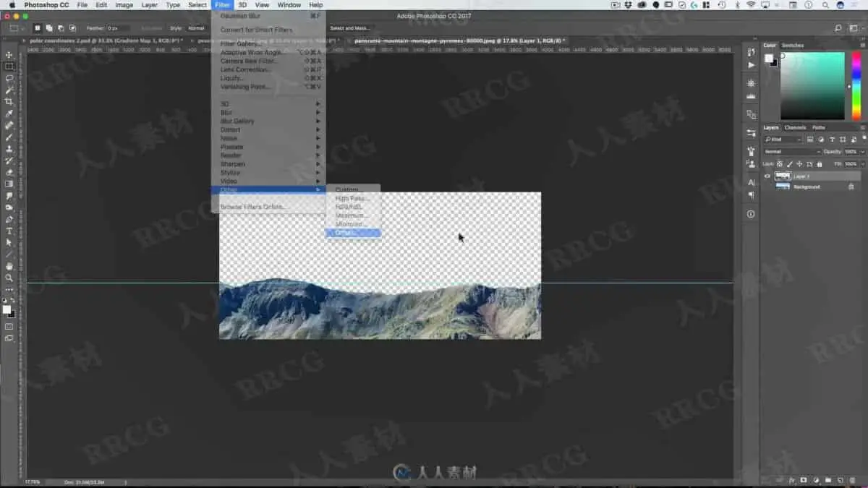Select the Crop tool
Image resolution: width=868 pixels, height=488 pixels.
pyautogui.click(x=9, y=102)
